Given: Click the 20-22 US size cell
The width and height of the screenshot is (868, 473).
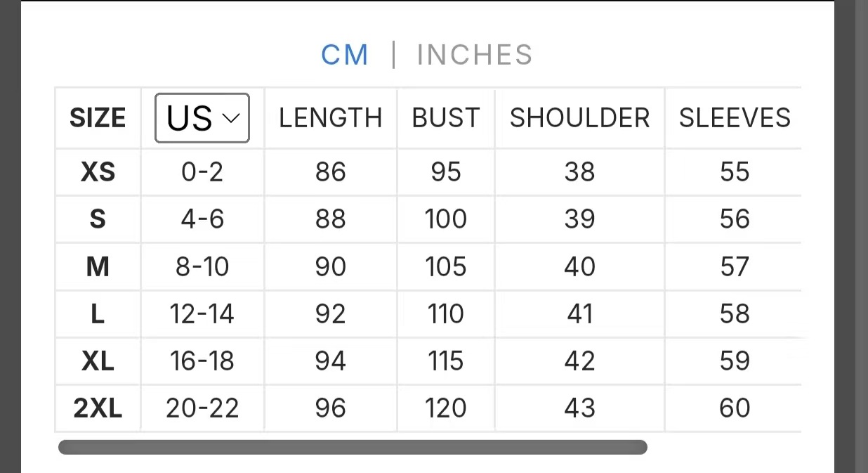Looking at the screenshot, I should click(x=202, y=408).
